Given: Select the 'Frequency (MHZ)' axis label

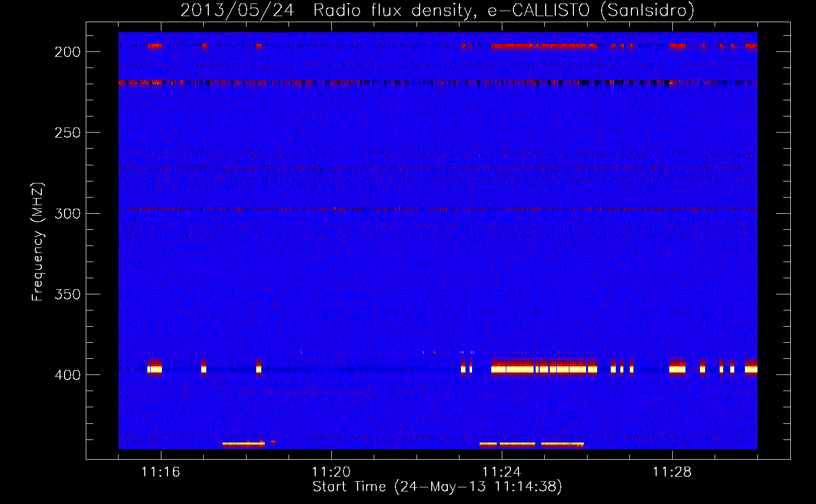Looking at the screenshot, I should [x=38, y=241].
